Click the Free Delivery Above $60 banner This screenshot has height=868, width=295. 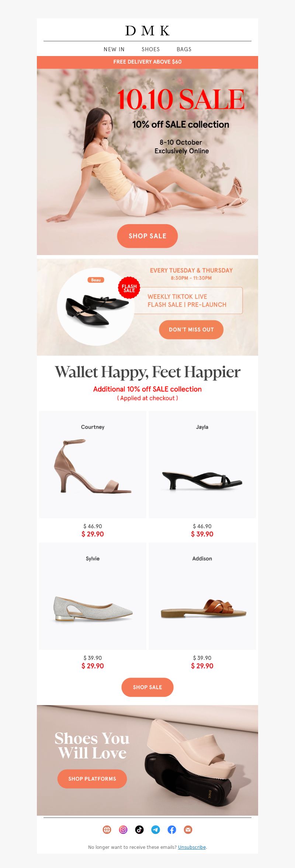coord(147,62)
